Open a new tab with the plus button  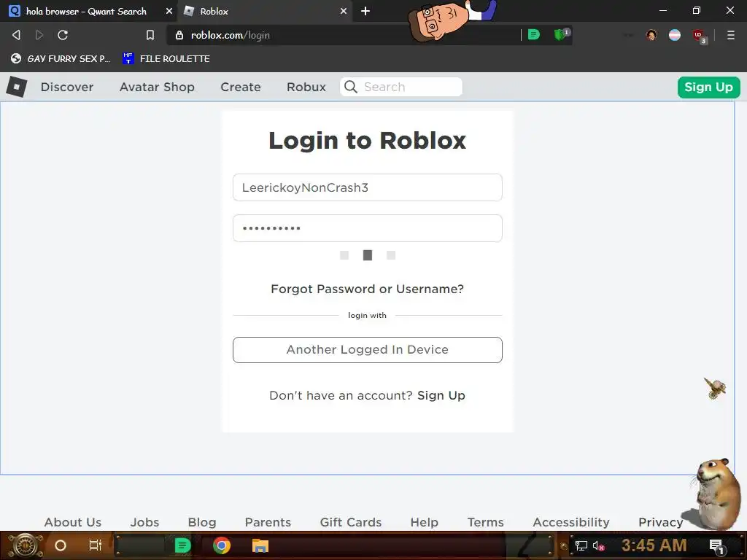coord(365,11)
